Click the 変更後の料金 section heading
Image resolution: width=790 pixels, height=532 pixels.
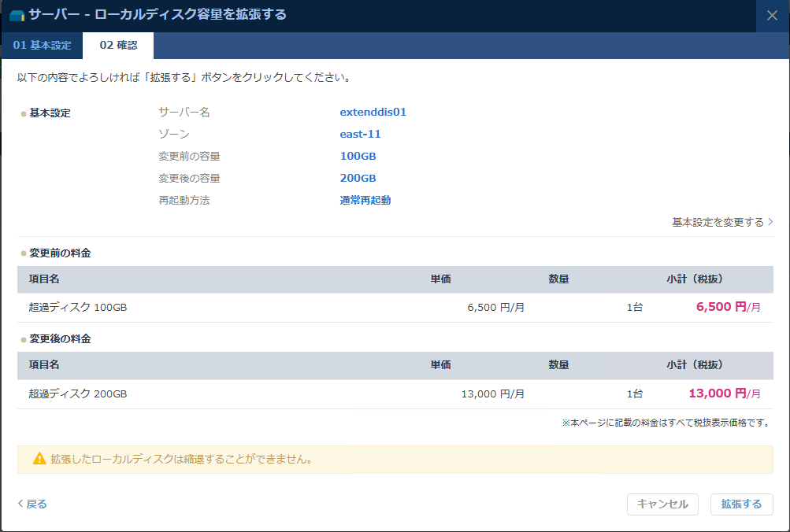coord(60,339)
